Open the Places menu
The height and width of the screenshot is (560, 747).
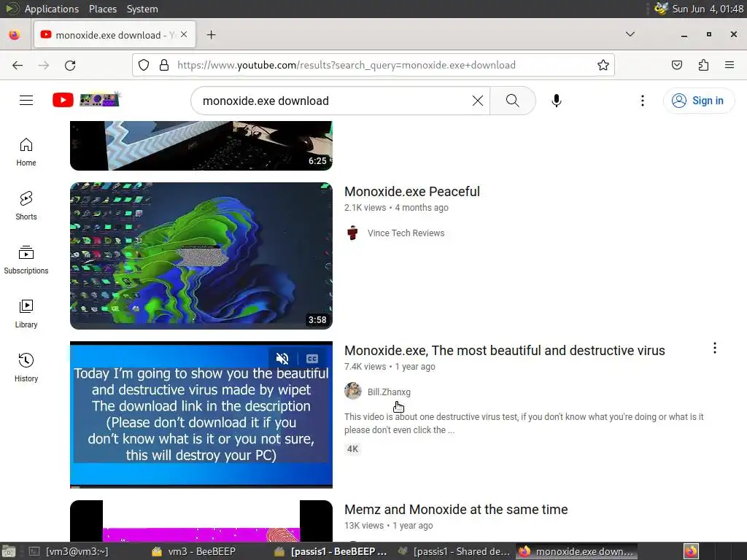102,9
